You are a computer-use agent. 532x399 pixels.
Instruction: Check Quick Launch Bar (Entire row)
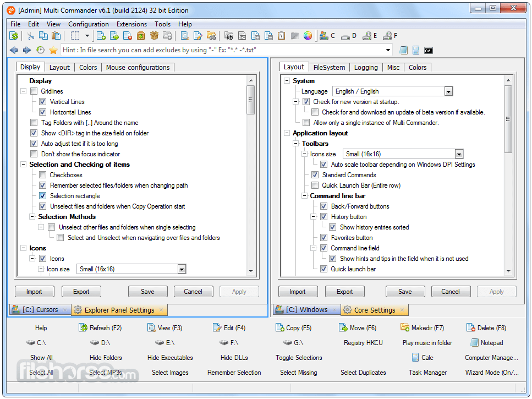(x=315, y=185)
